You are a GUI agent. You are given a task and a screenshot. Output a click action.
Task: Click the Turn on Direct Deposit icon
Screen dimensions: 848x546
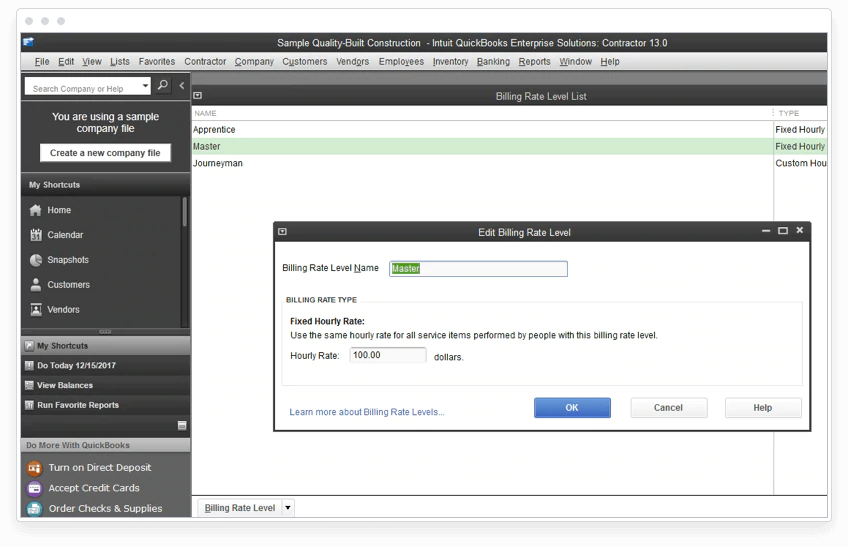tap(35, 468)
